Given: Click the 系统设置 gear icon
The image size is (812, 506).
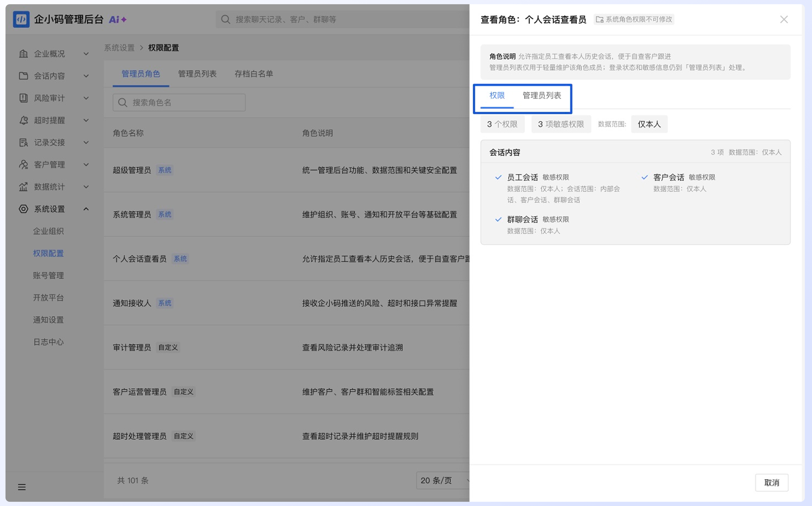Looking at the screenshot, I should (x=23, y=209).
